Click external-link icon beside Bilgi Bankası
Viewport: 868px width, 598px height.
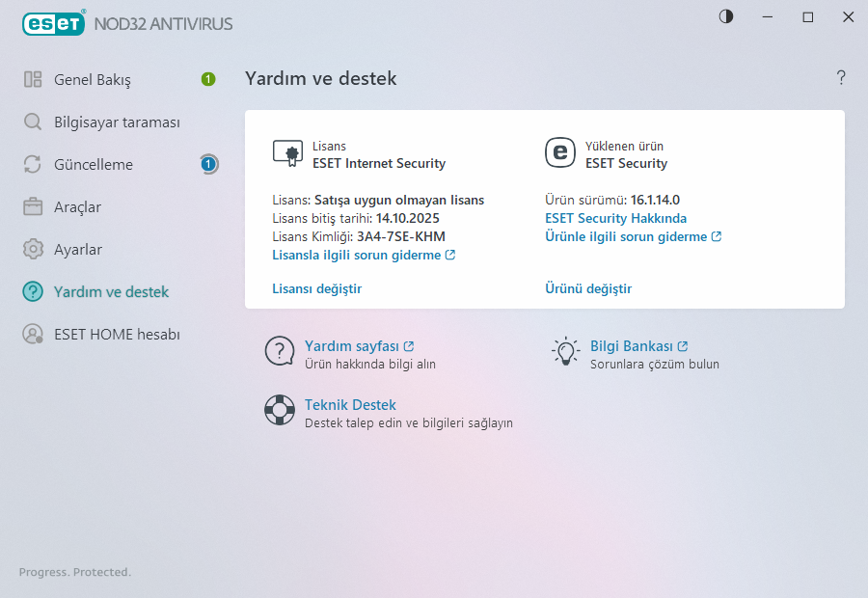tap(683, 346)
